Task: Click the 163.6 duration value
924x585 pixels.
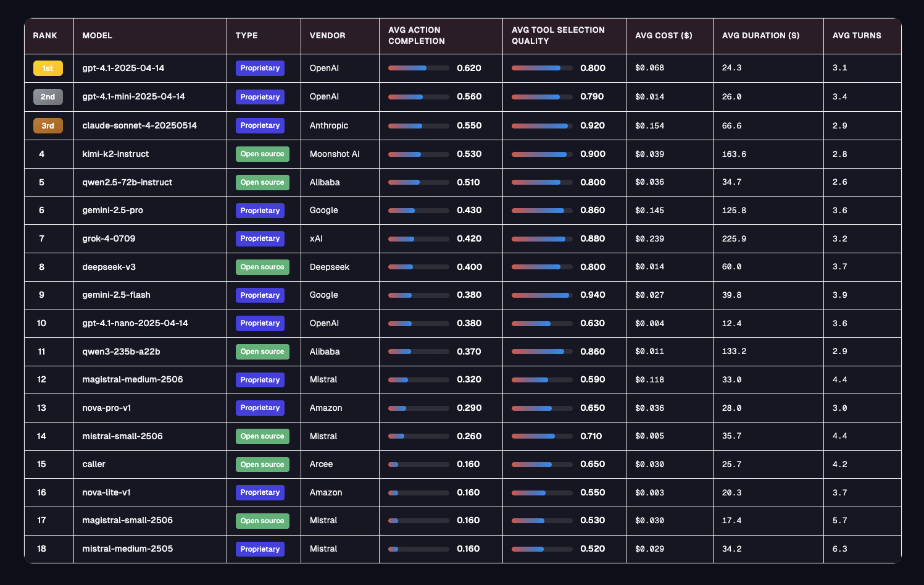Action: point(734,154)
